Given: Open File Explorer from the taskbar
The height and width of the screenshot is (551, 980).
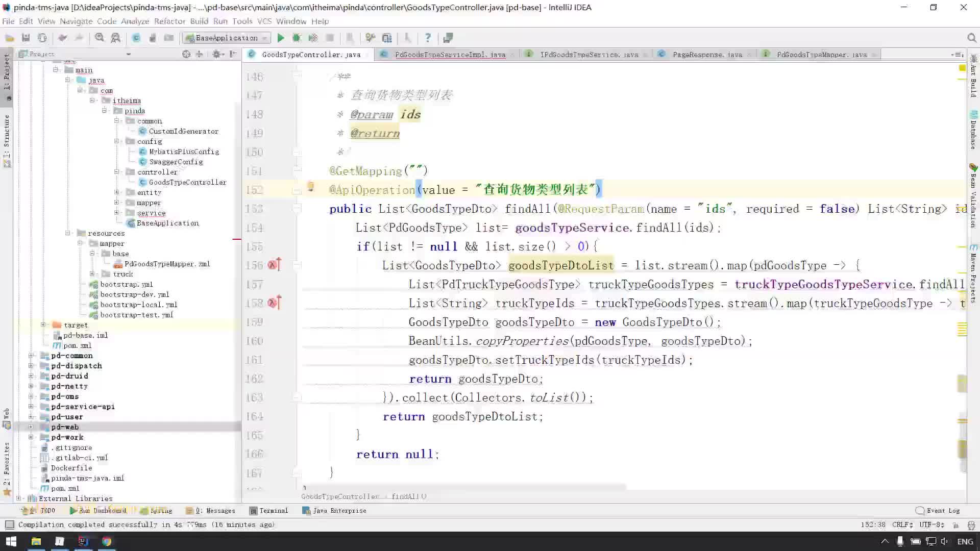Looking at the screenshot, I should pyautogui.click(x=36, y=541).
